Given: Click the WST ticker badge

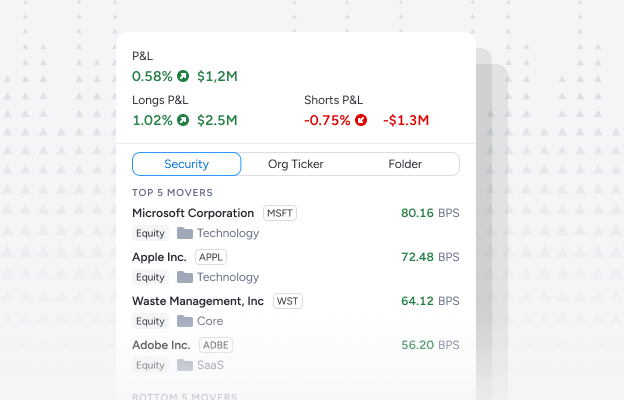Looking at the screenshot, I should point(288,301).
